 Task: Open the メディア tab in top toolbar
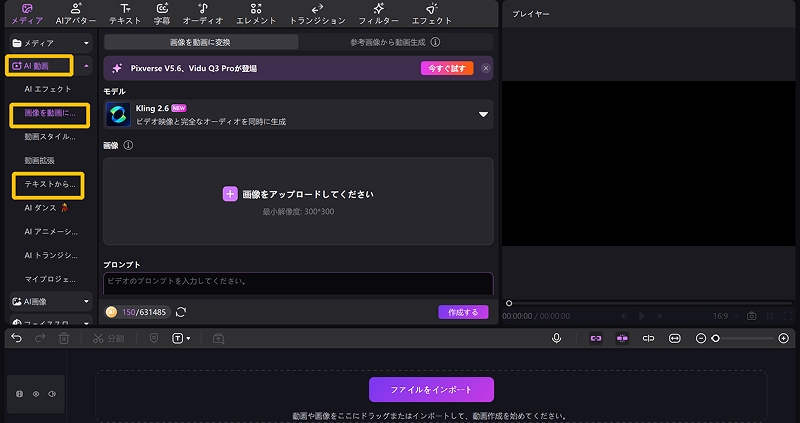[27, 14]
